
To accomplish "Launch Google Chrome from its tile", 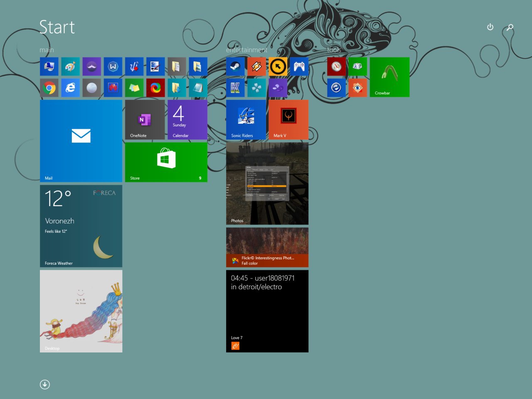I will tap(49, 88).
